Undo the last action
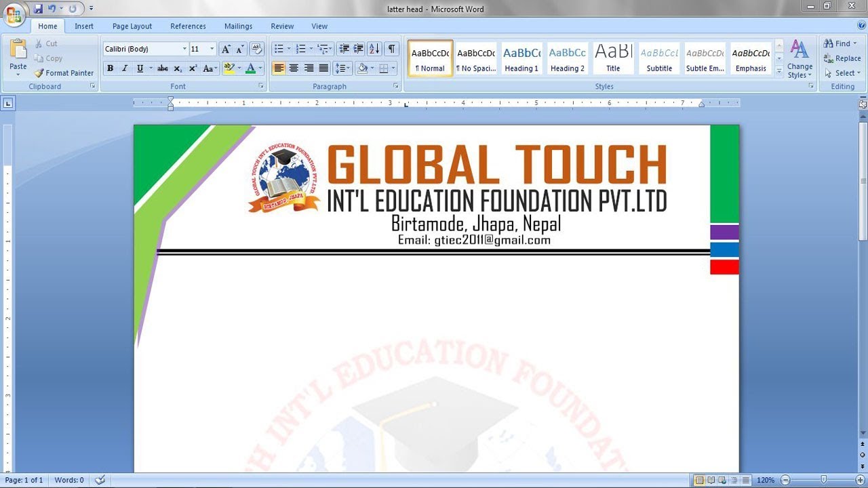The image size is (868, 488). [x=52, y=9]
